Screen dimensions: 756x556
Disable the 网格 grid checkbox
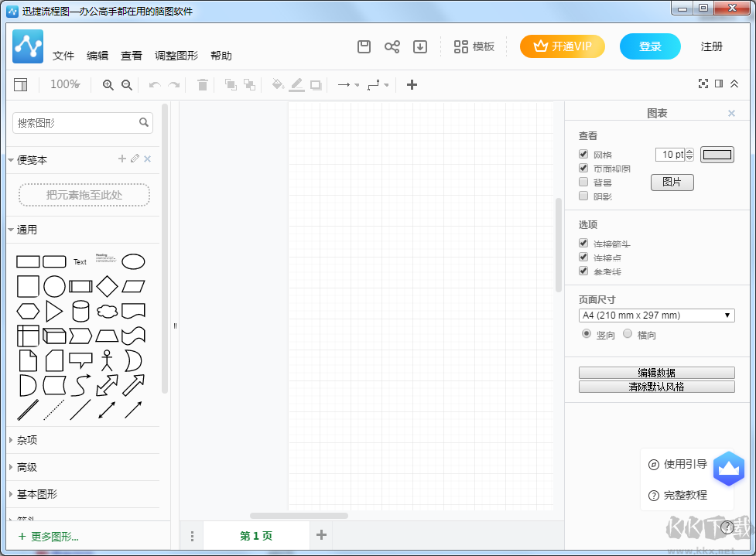click(583, 154)
